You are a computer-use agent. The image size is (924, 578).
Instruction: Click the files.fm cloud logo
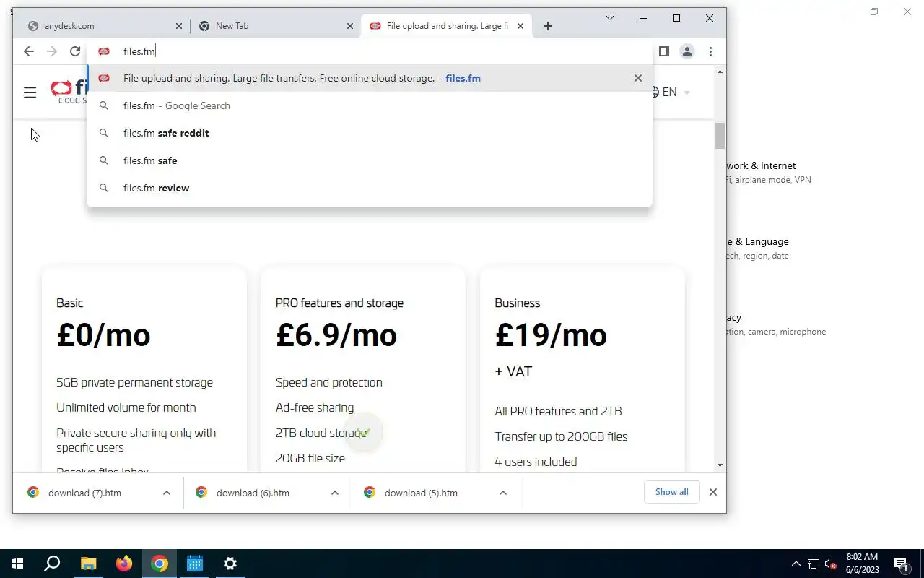[68, 91]
